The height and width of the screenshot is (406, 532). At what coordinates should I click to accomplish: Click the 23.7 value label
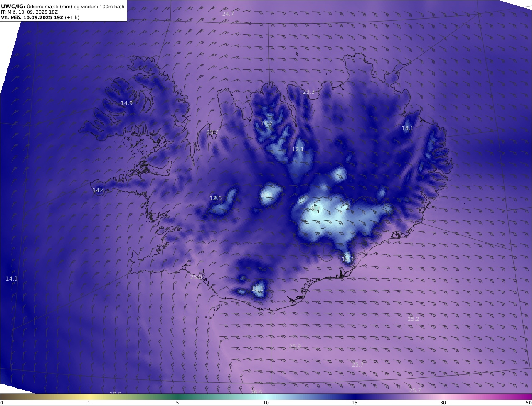pos(212,132)
